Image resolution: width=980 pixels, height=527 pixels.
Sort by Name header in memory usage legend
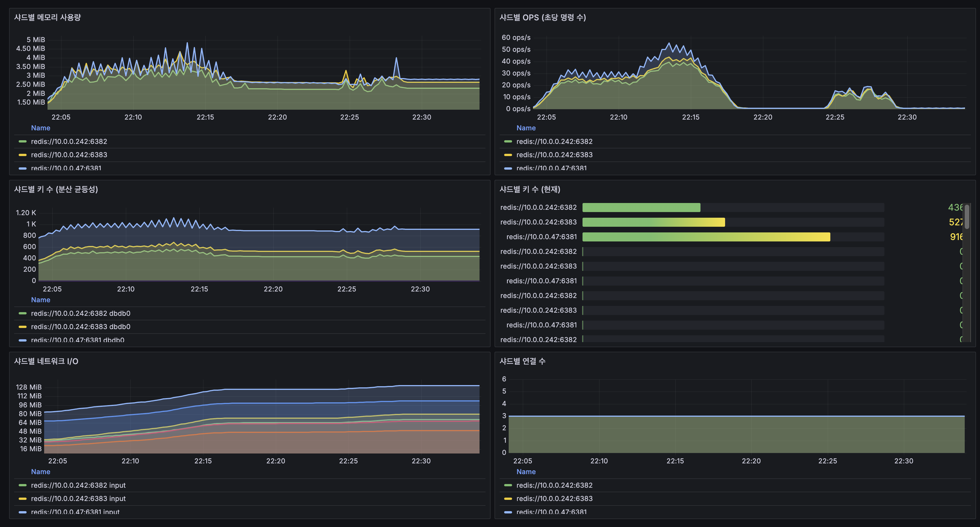[40, 128]
